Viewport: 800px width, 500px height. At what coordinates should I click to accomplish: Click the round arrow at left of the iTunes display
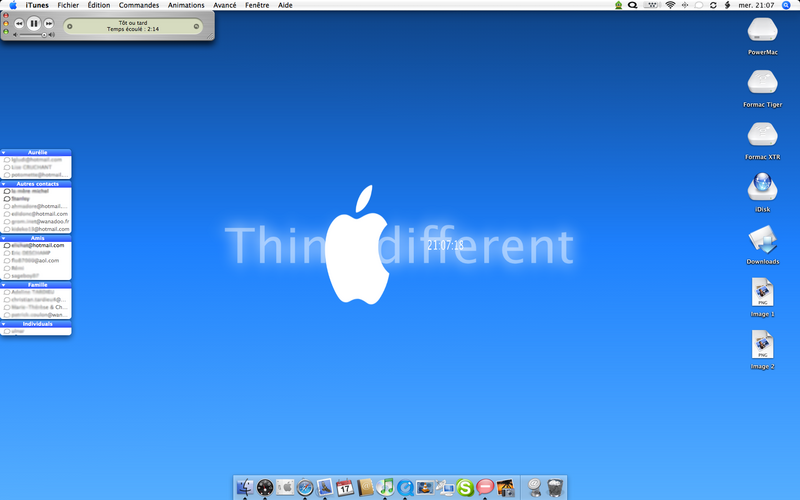coord(70,26)
